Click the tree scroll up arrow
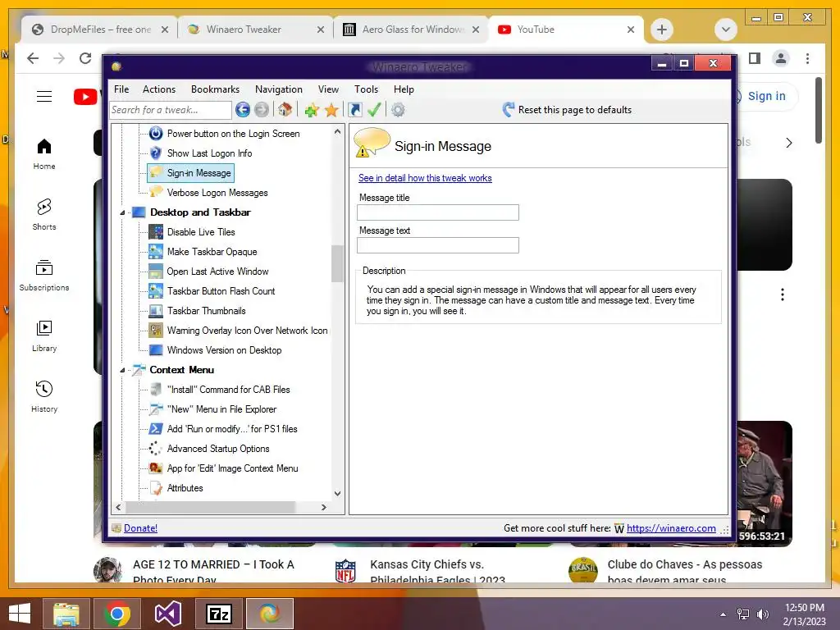The width and height of the screenshot is (840, 630). coord(337,131)
